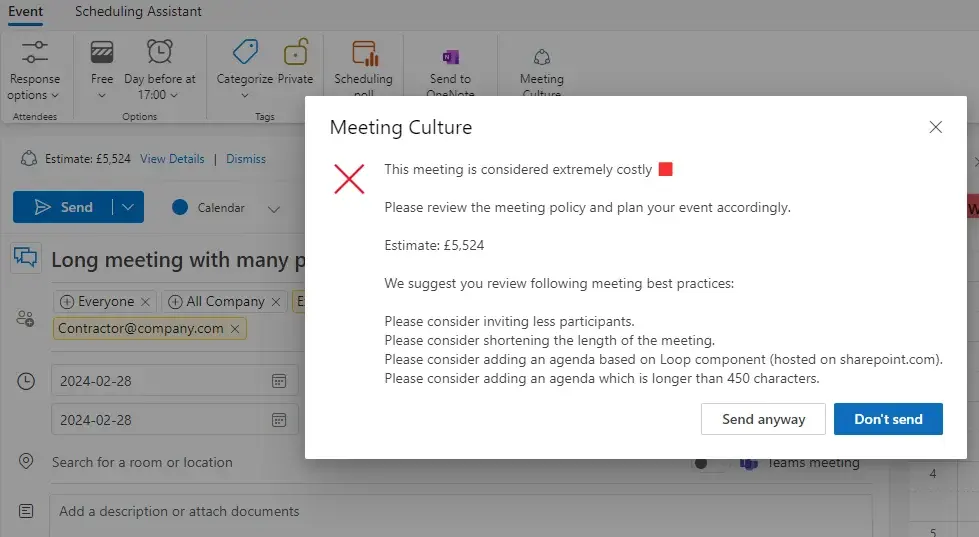The image size is (979, 537).
Task: Open the Event tab
Action: 25,11
